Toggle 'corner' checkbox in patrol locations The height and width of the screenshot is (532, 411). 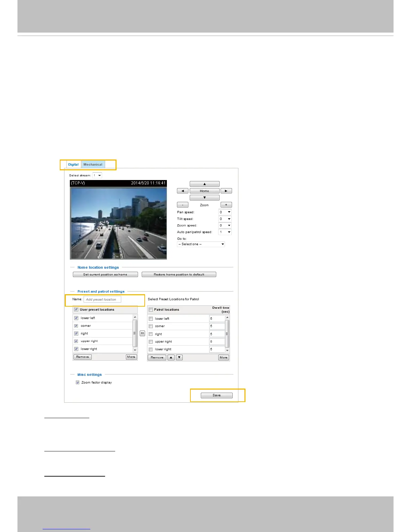[151, 326]
